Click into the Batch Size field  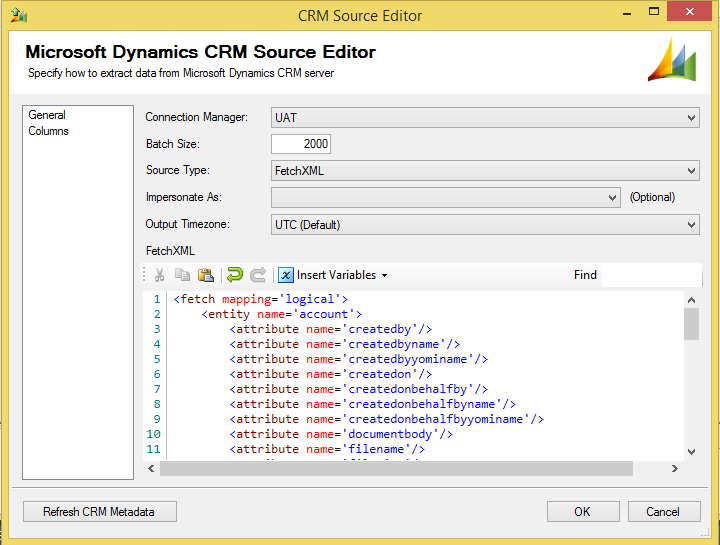tap(301, 144)
